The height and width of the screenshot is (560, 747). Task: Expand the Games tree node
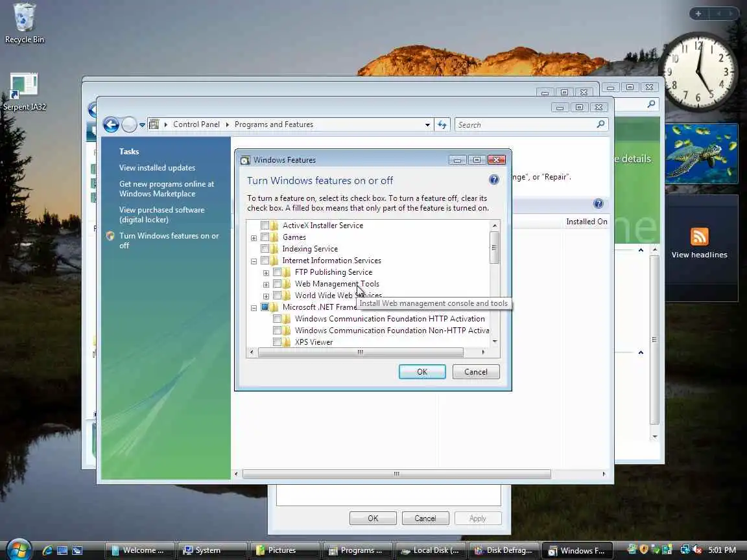tap(254, 238)
